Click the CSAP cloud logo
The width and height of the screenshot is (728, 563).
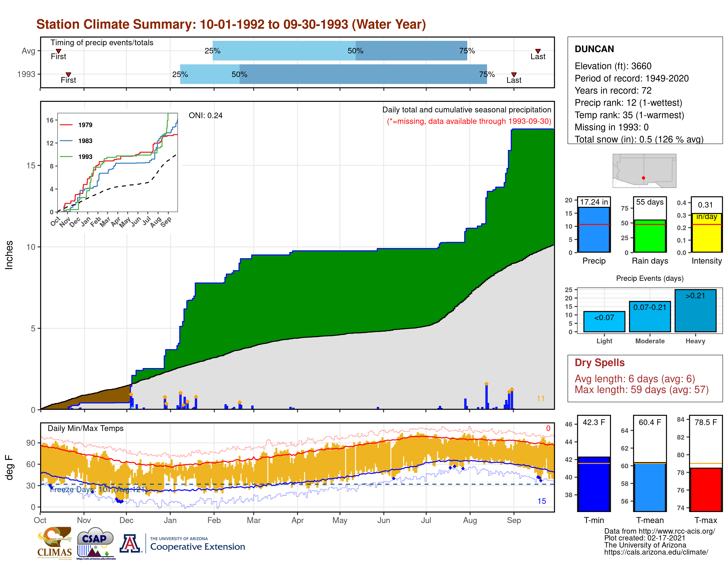[96, 543]
